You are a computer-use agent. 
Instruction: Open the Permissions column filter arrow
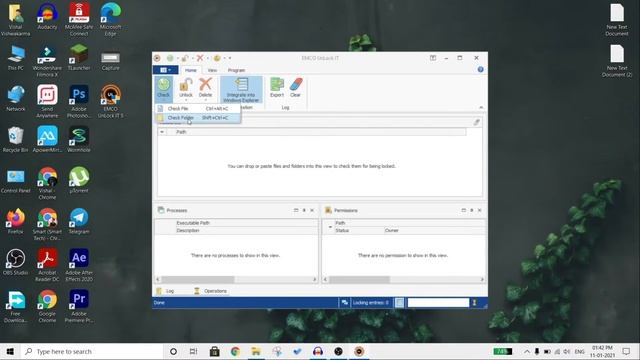click(330, 227)
